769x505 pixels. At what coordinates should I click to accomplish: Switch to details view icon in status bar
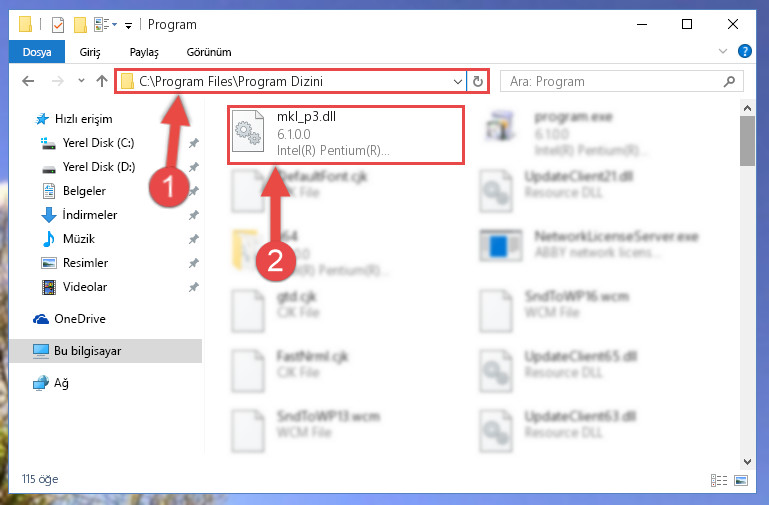coord(719,480)
